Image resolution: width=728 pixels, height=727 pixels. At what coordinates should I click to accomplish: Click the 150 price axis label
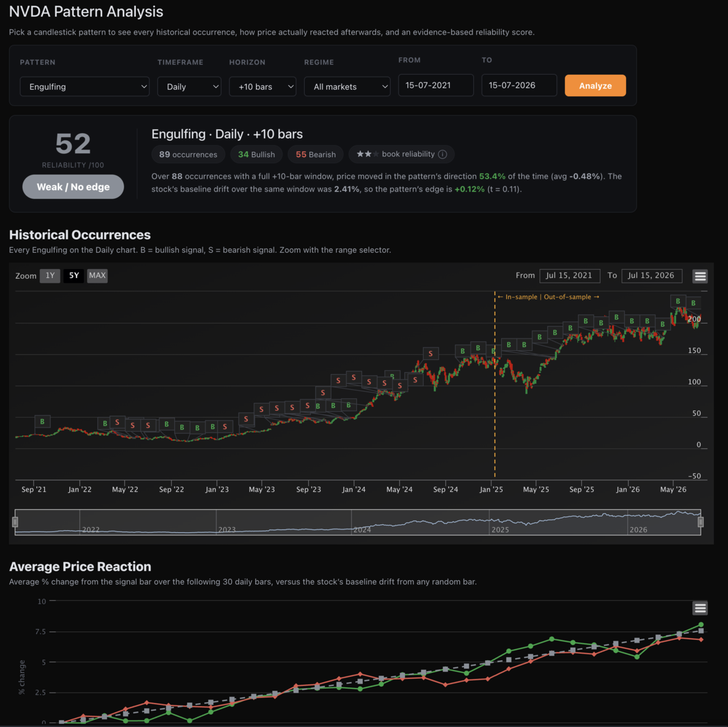pos(694,351)
